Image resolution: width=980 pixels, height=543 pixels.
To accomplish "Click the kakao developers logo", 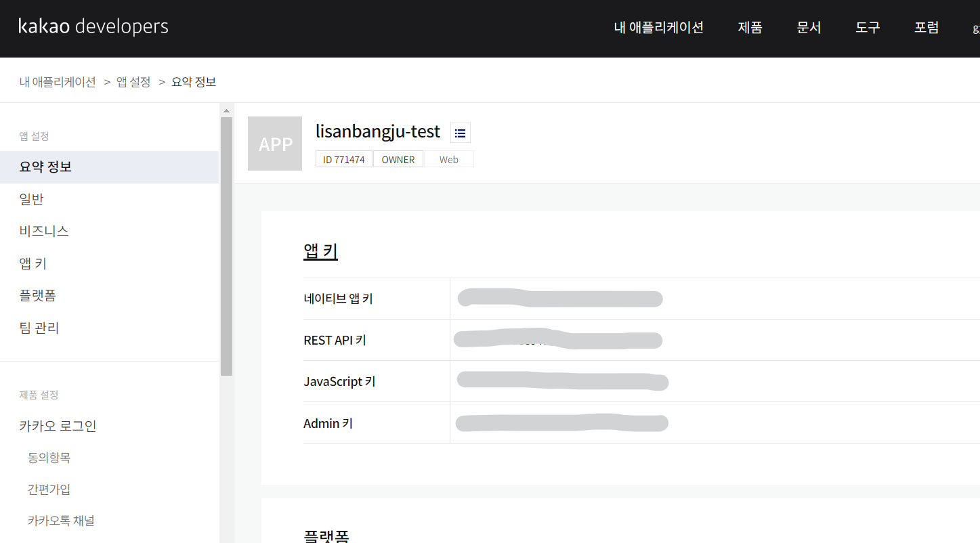I will [93, 27].
